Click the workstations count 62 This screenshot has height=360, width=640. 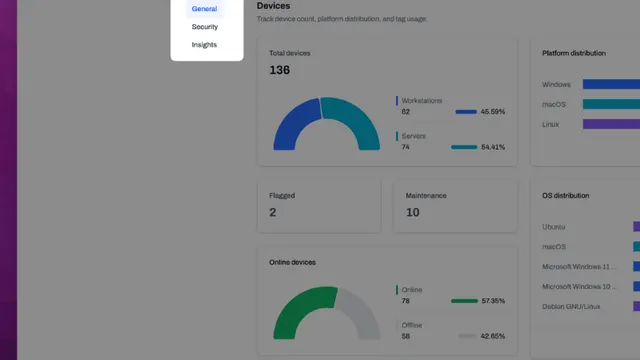pos(405,112)
